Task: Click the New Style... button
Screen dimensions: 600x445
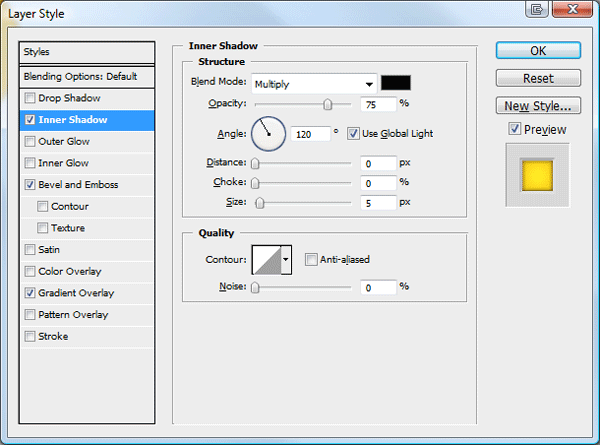Action: [x=538, y=106]
